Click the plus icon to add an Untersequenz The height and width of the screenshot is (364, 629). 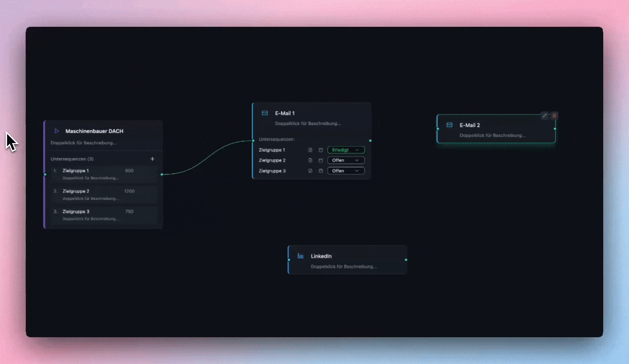153,159
